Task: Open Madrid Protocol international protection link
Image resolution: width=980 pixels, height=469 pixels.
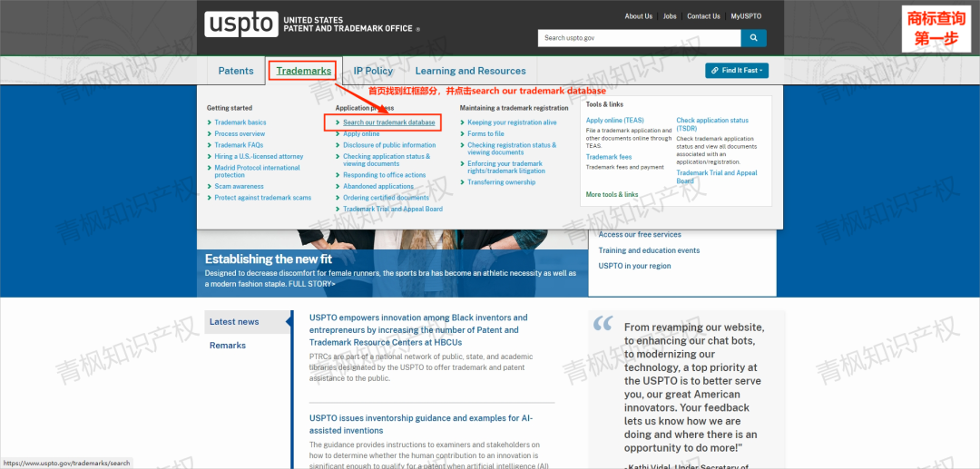Action: (257, 171)
